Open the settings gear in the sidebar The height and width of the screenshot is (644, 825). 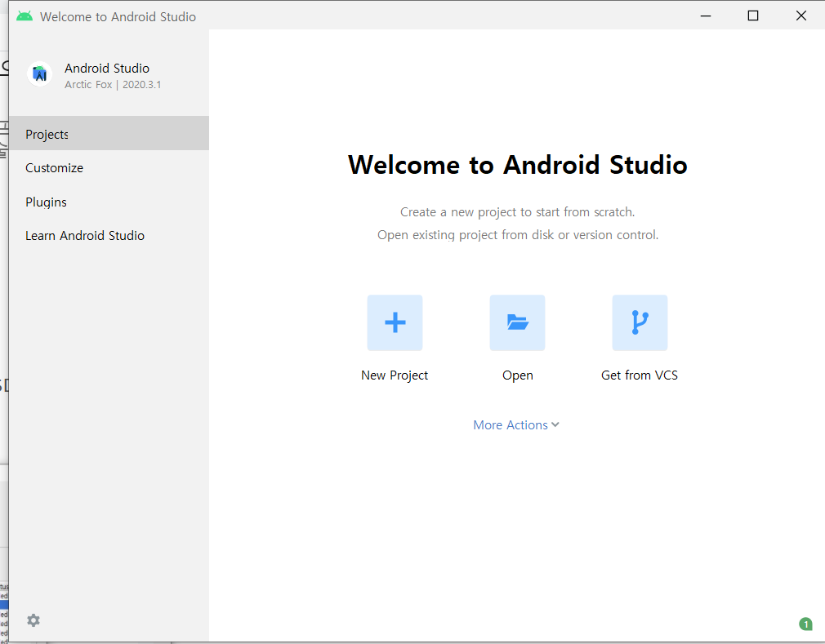click(33, 620)
